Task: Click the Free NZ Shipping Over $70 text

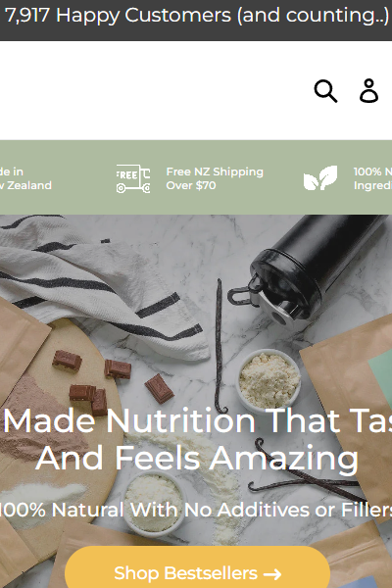Action: point(215,178)
